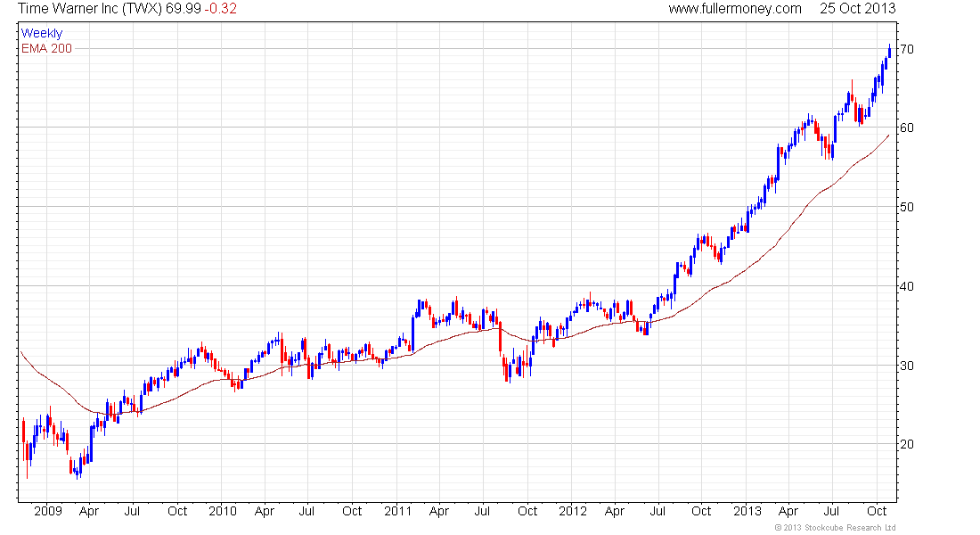Click the Apr label between 2009 and Jul
This screenshot has height=535, width=980.
[x=89, y=511]
